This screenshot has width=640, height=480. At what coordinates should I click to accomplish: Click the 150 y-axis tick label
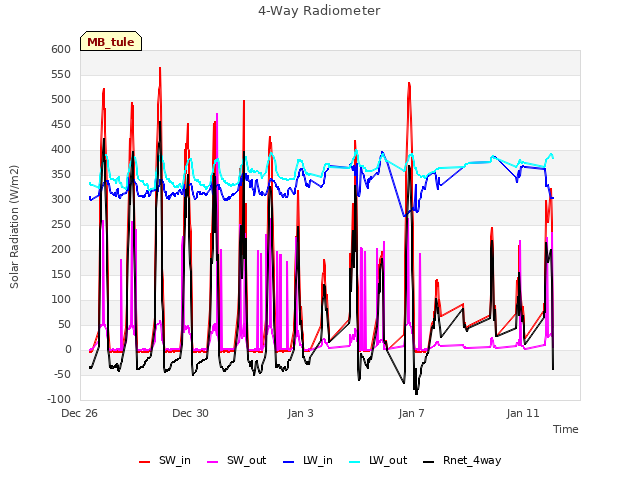point(61,275)
